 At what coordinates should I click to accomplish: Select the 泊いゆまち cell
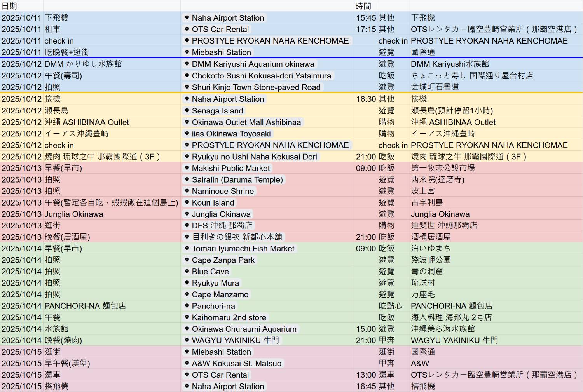pos(496,248)
